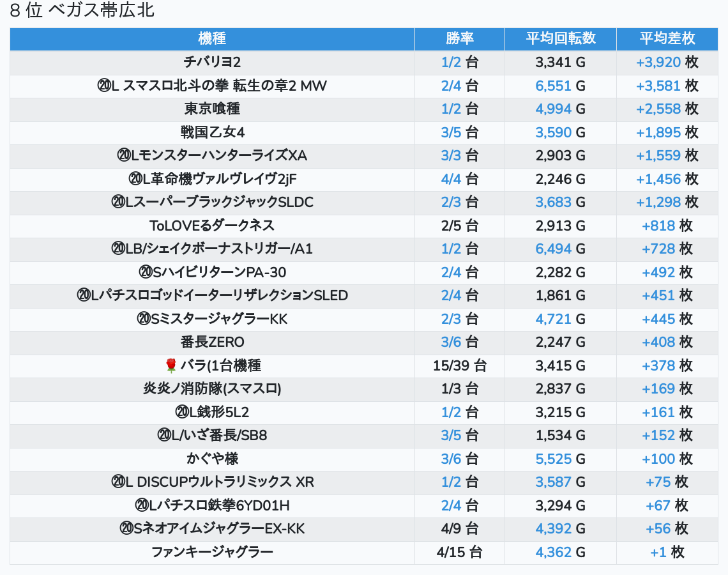
Task: Click the 3/5 win rate for 戦国乙女4
Action: point(451,132)
